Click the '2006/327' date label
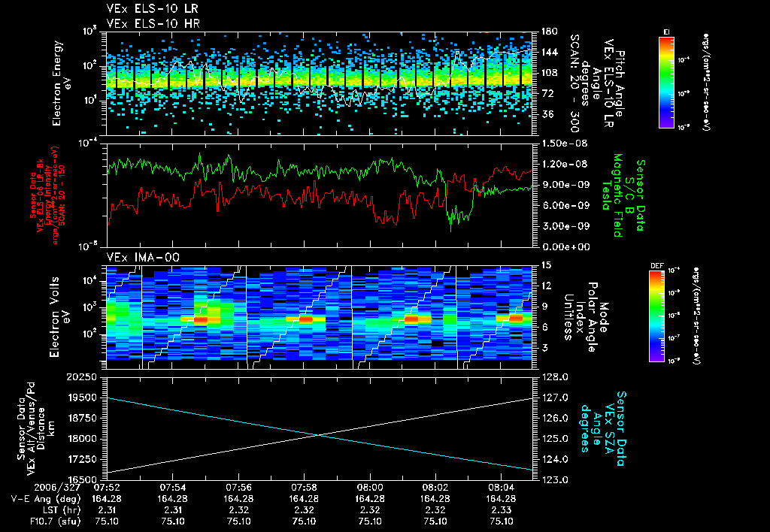The width and height of the screenshot is (770, 532). pos(57,488)
